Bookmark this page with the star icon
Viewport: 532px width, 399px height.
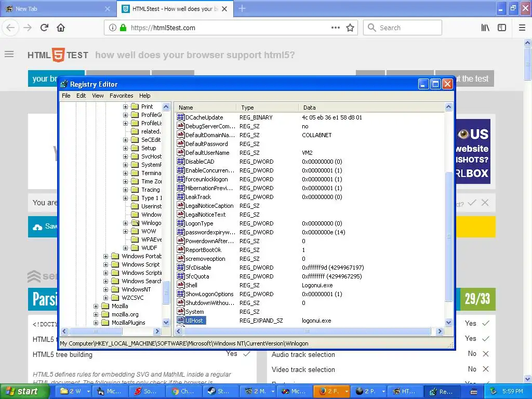(350, 28)
